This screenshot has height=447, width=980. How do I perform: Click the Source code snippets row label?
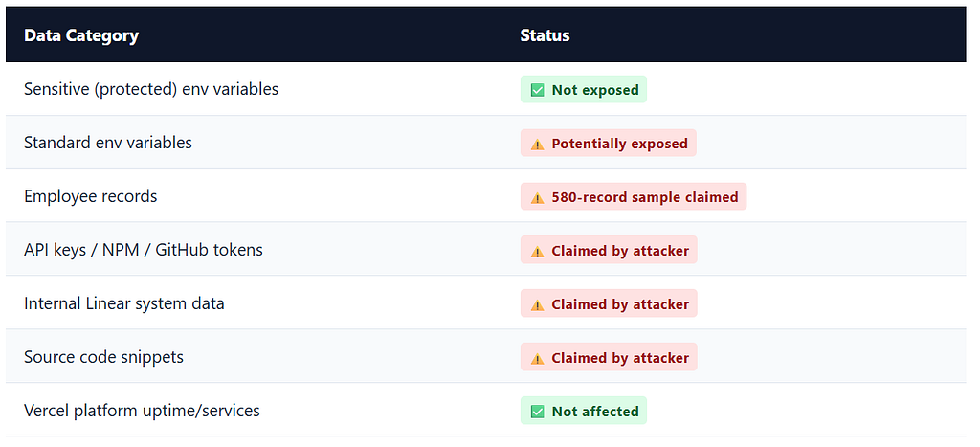pyautogui.click(x=103, y=358)
